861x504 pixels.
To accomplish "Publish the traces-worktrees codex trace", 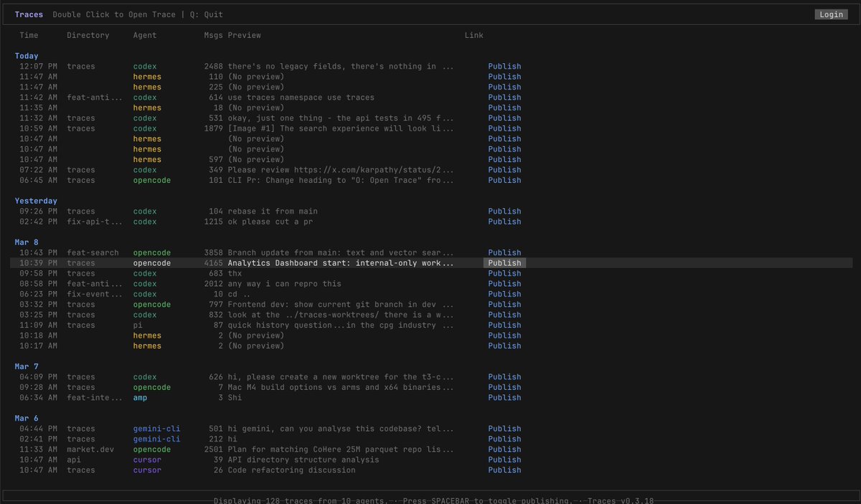I will coord(504,315).
